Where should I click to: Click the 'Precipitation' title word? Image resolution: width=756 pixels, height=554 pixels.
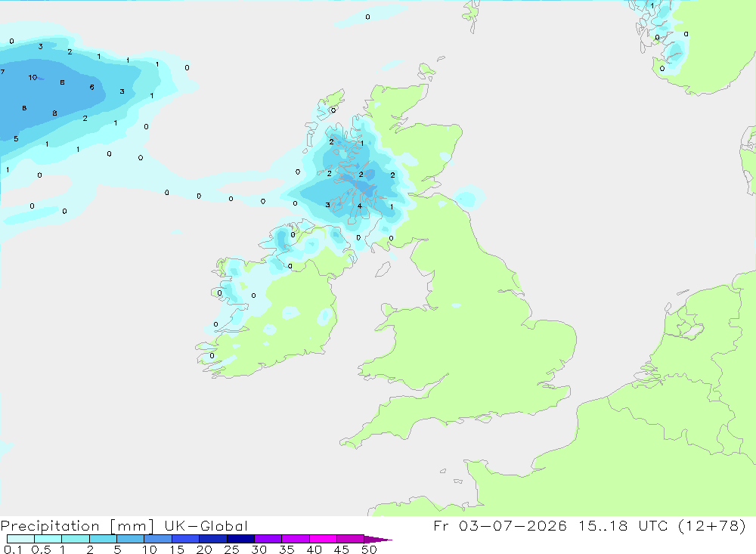point(50,526)
